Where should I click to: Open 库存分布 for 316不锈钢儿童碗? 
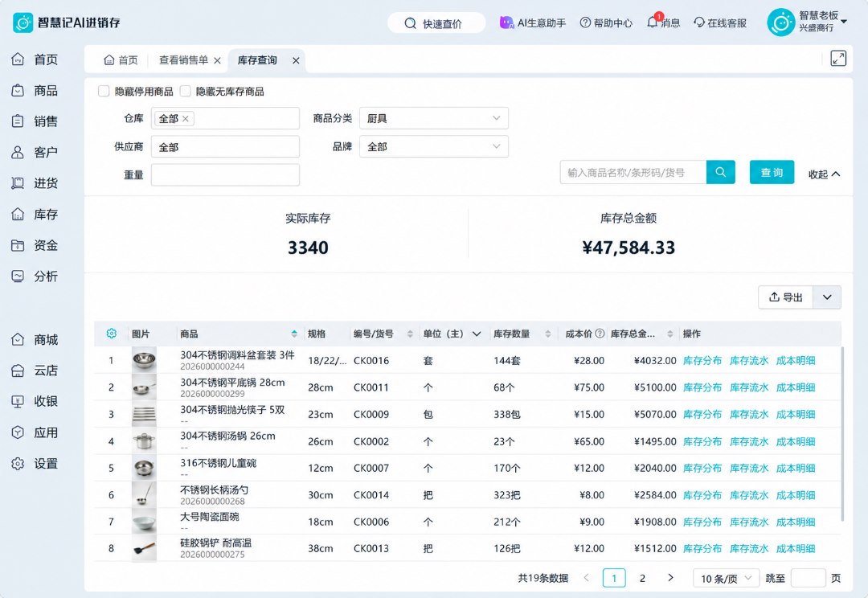point(702,468)
